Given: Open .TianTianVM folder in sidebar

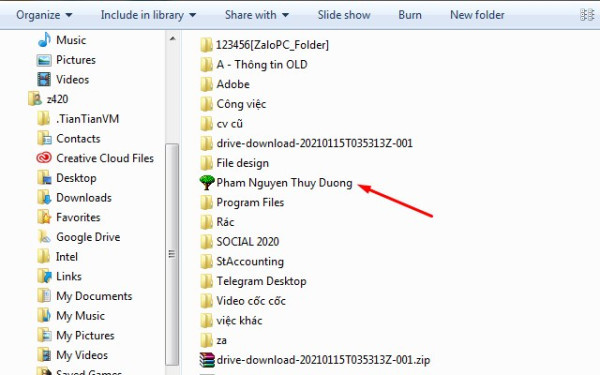Looking at the screenshot, I should 78,119.
